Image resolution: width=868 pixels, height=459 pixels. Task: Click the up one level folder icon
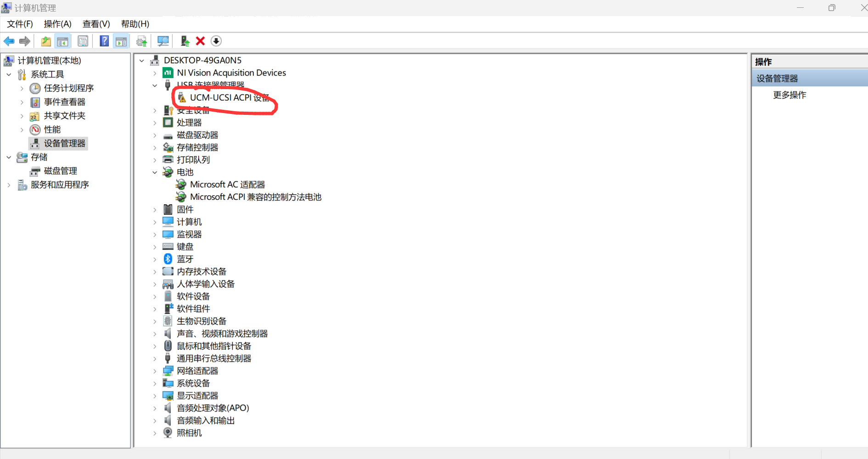click(46, 41)
